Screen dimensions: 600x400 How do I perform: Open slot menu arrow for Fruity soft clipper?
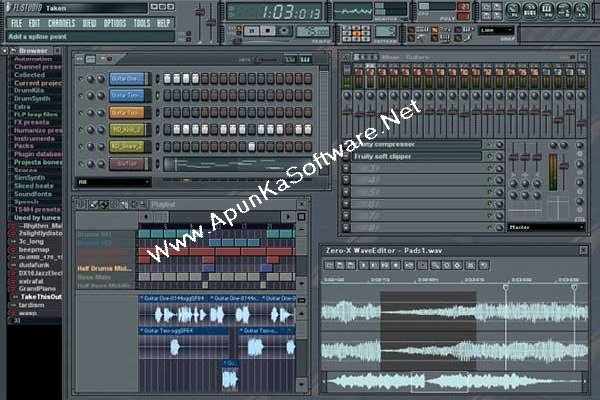click(x=346, y=156)
